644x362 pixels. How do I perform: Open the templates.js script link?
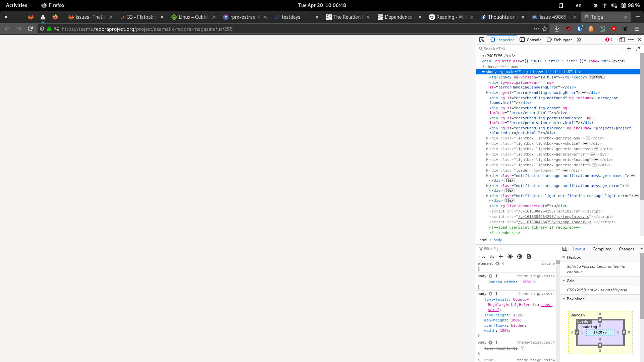(554, 217)
